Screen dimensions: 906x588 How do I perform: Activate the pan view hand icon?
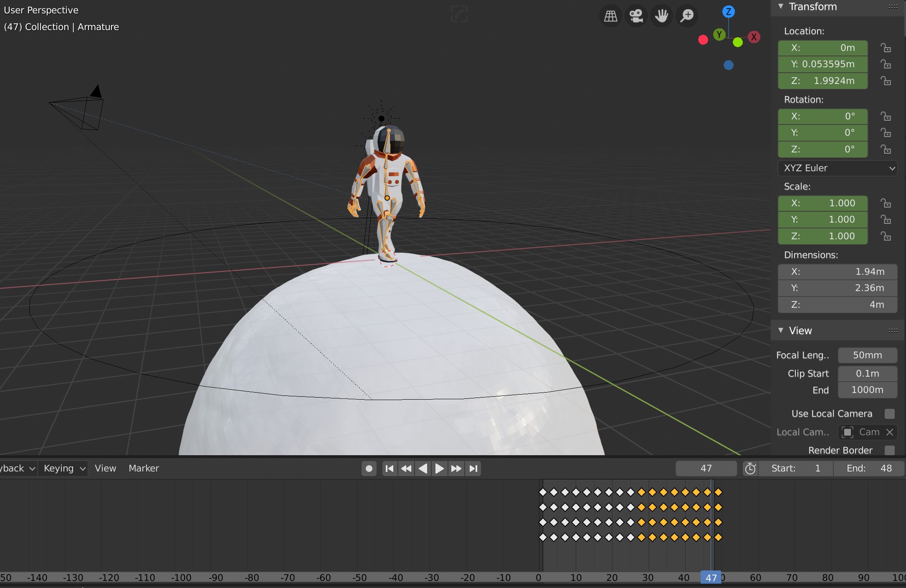click(x=662, y=16)
